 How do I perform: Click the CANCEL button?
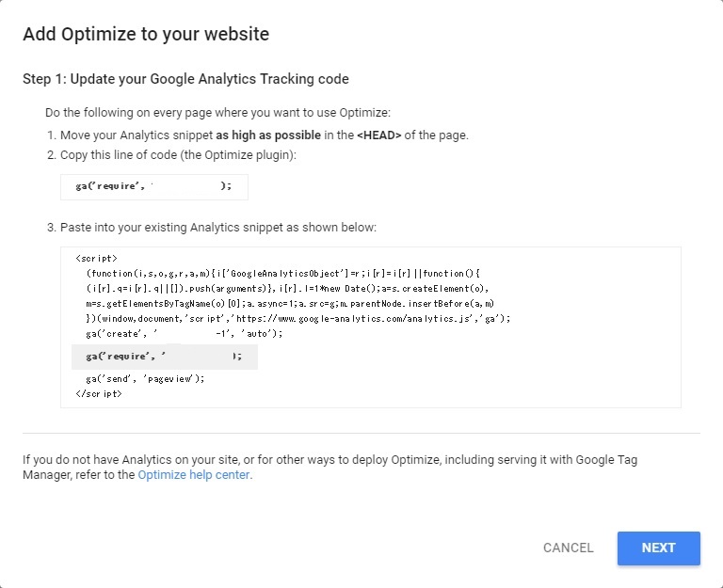(568, 548)
